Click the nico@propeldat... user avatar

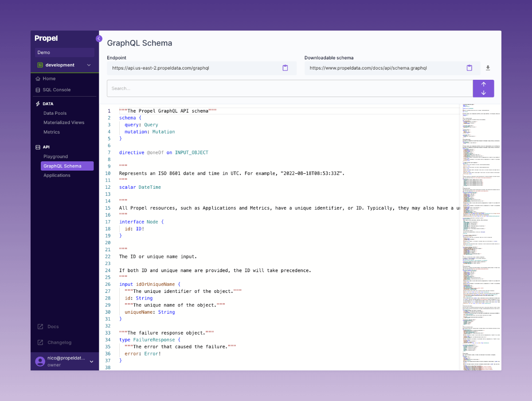(40, 361)
